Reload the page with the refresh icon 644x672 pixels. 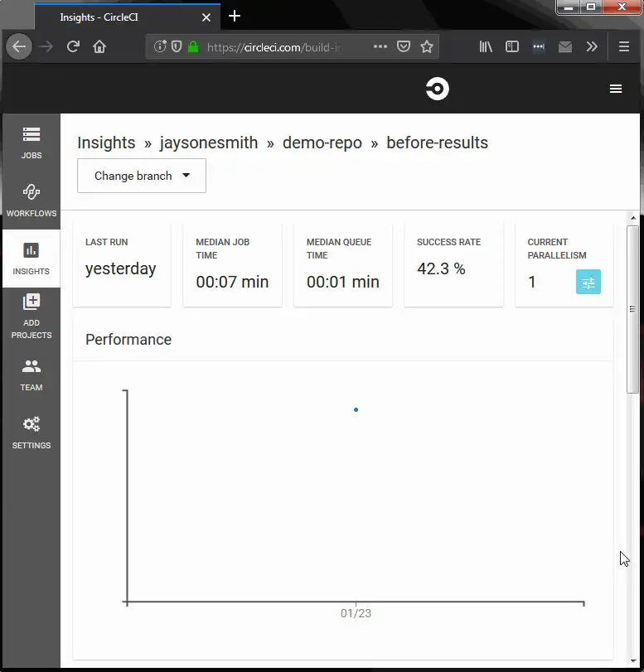pyautogui.click(x=73, y=46)
